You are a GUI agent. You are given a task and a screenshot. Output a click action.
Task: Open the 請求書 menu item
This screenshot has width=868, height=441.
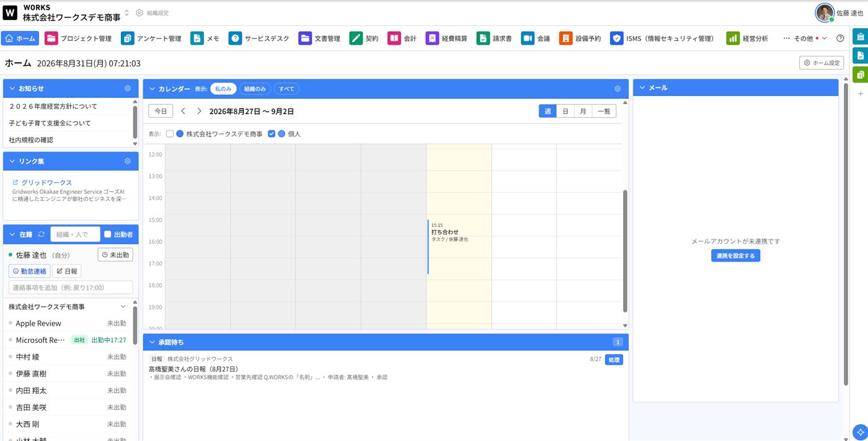coord(494,38)
